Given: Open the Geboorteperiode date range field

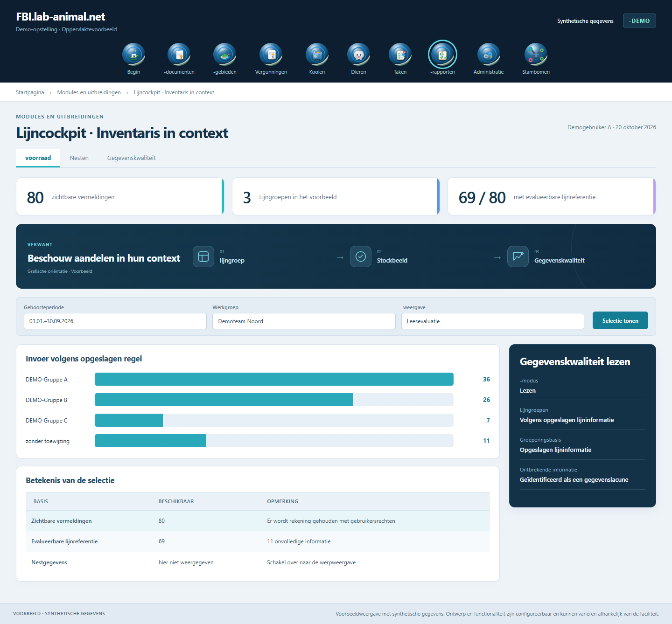Looking at the screenshot, I should pos(115,321).
